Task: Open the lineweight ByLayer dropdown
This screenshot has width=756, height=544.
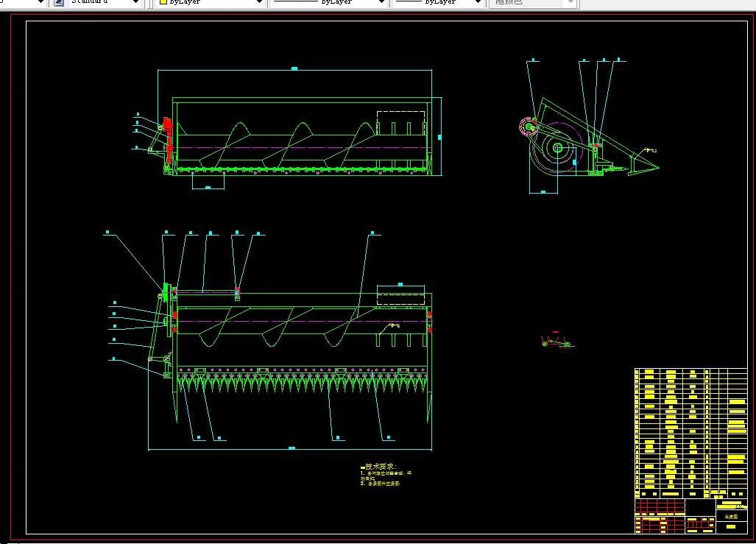Action: tap(438, 2)
